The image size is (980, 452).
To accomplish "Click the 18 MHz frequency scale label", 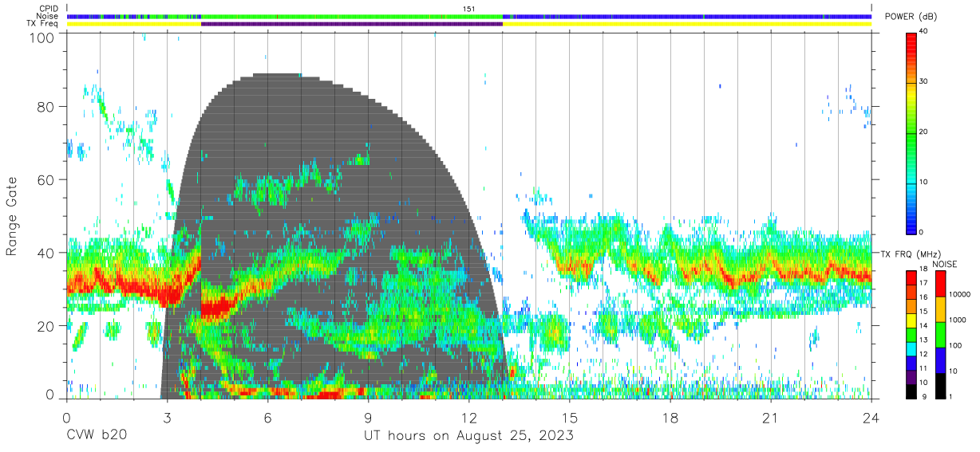I will click(923, 270).
